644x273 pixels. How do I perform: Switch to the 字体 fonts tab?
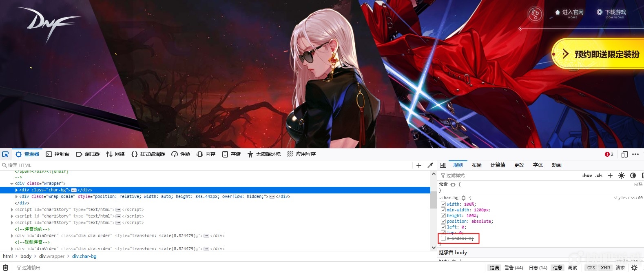coord(538,165)
